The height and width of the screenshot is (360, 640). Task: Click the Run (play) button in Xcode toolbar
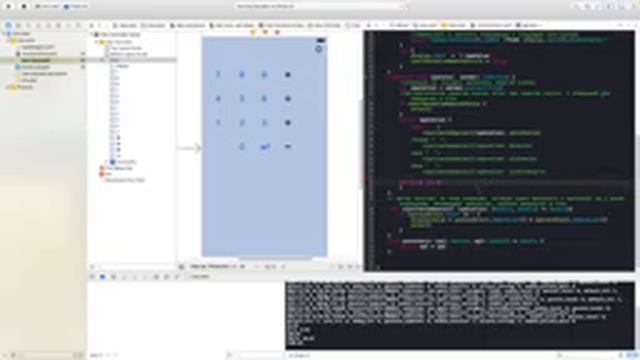point(9,6)
